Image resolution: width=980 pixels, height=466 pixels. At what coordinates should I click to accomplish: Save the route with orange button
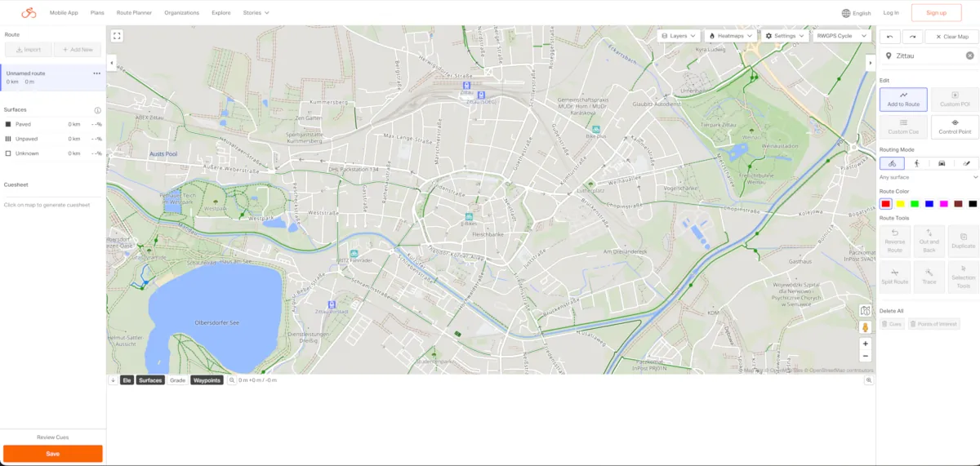point(53,454)
